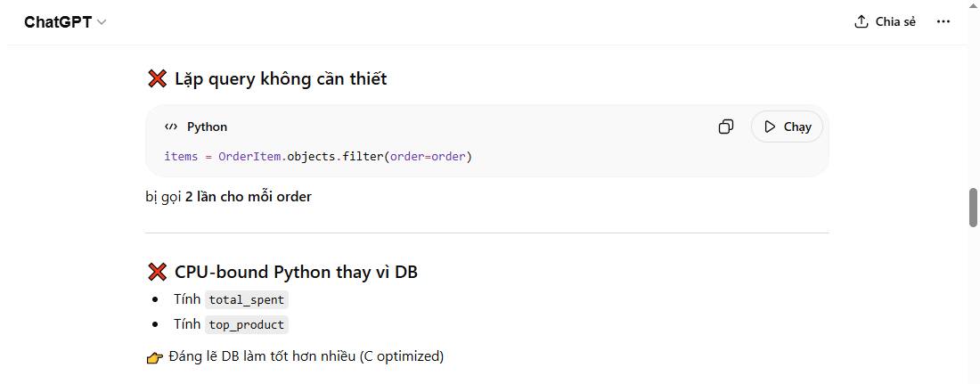This screenshot has width=980, height=384.
Task: Click the Python language label
Action: click(x=207, y=127)
